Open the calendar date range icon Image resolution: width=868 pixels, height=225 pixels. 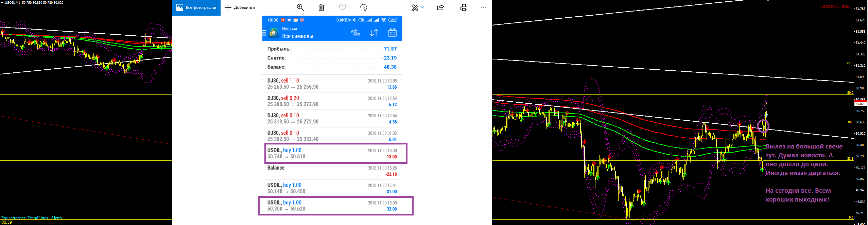coord(393,33)
